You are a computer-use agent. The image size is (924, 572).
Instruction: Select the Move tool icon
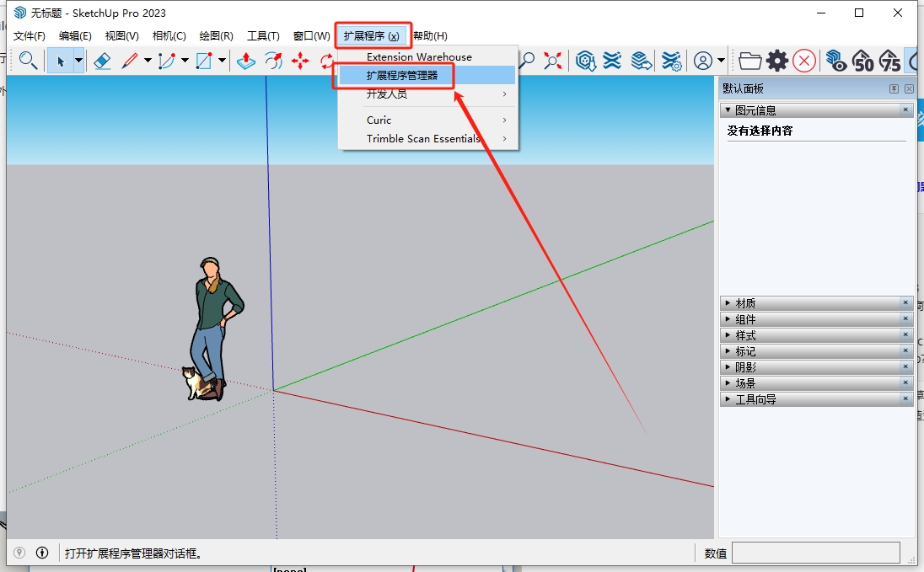pos(300,61)
